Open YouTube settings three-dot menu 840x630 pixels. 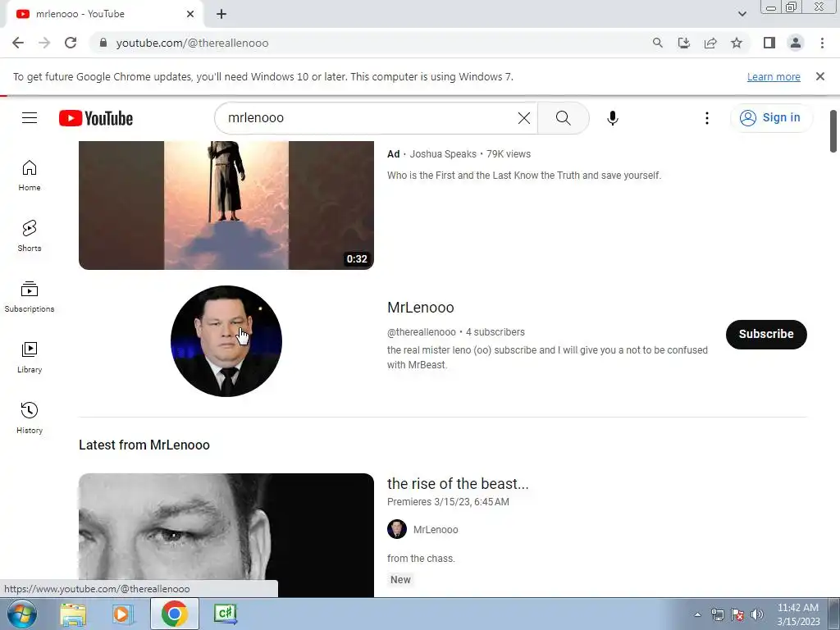point(706,118)
